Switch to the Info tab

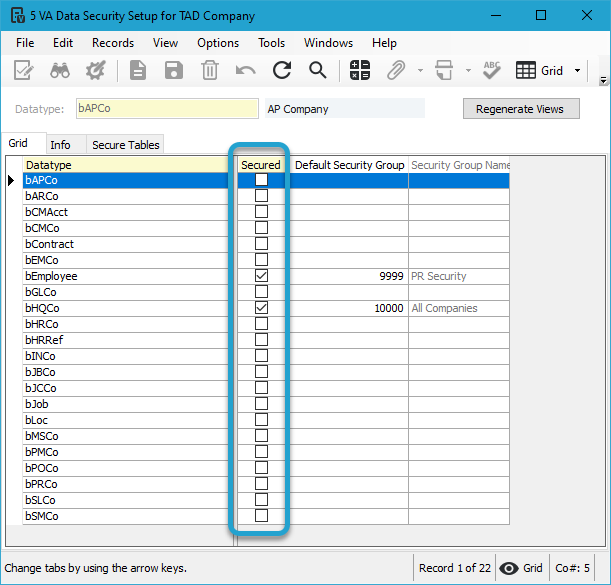point(60,145)
